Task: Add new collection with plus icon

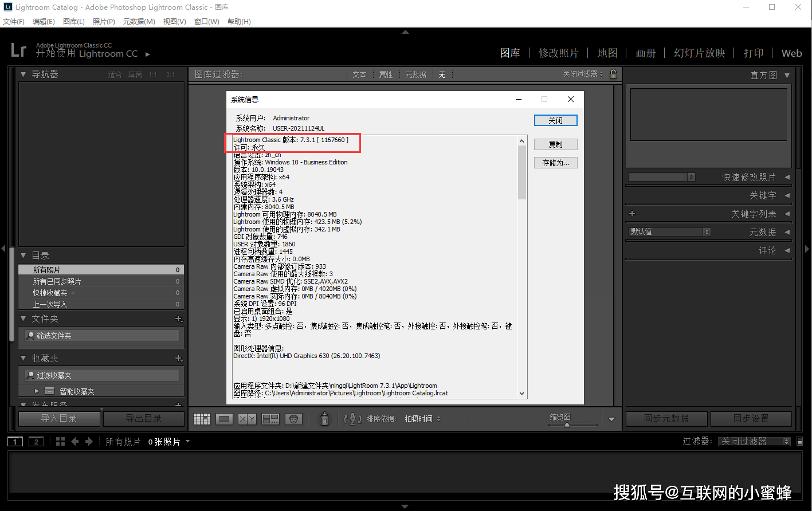Action: pos(179,359)
